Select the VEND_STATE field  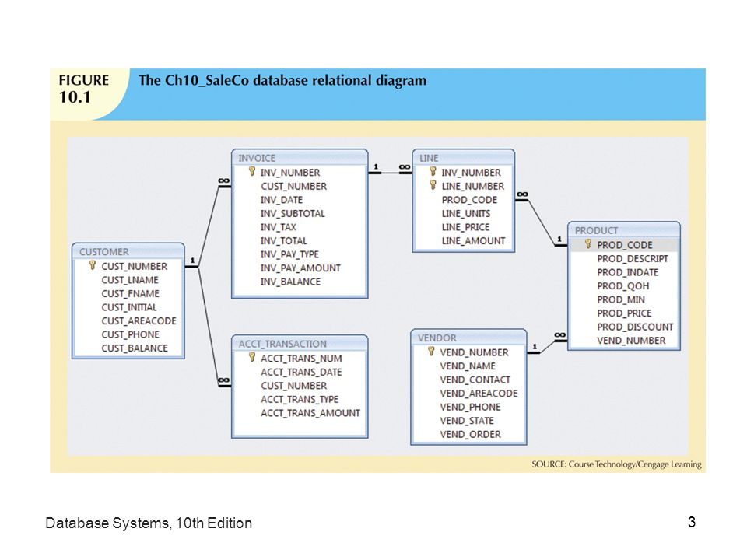coord(467,421)
